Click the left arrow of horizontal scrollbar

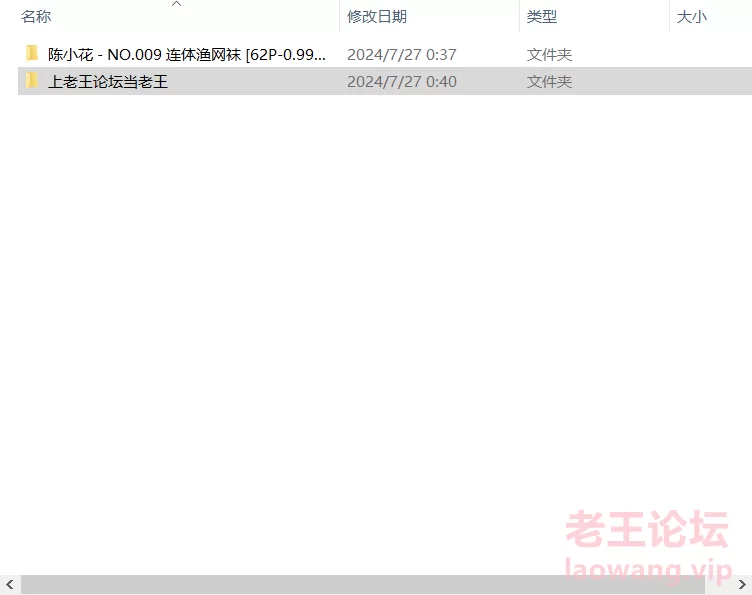[10, 584]
